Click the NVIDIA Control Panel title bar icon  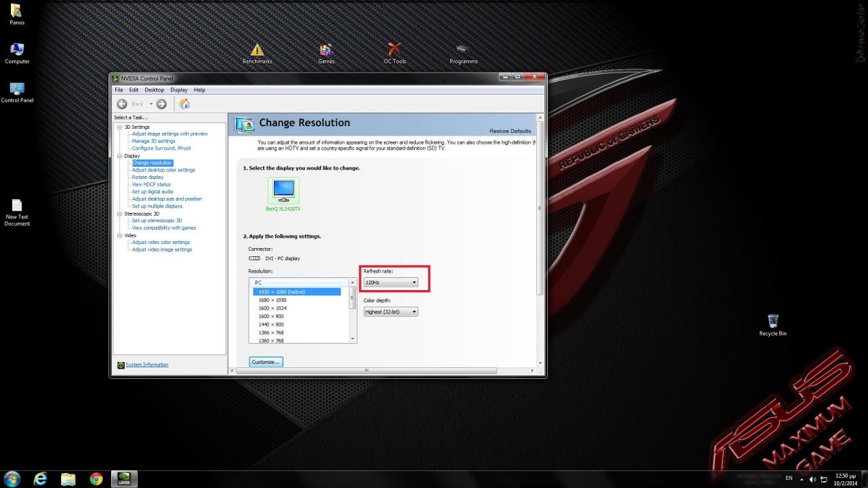(115, 79)
